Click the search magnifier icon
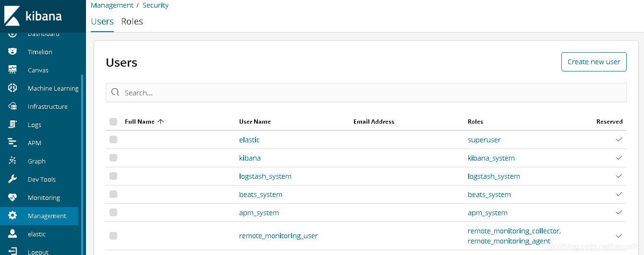Screen dimensions: 644x255 point(115,93)
